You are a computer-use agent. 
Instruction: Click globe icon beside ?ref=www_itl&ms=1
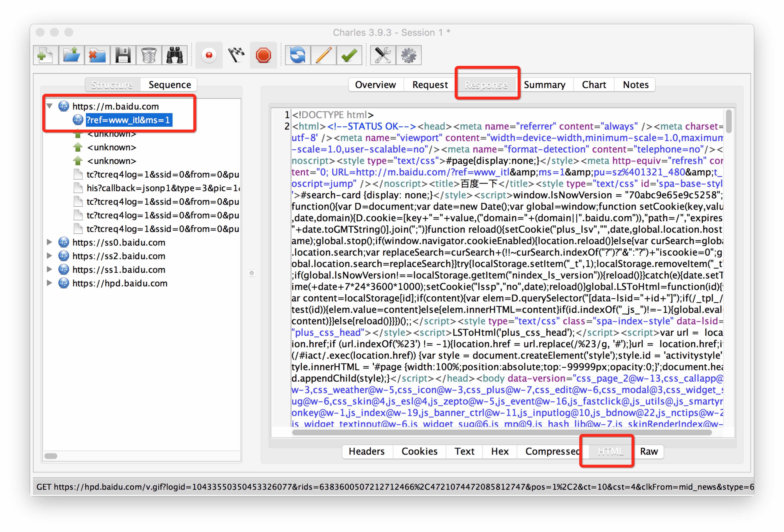(78, 120)
